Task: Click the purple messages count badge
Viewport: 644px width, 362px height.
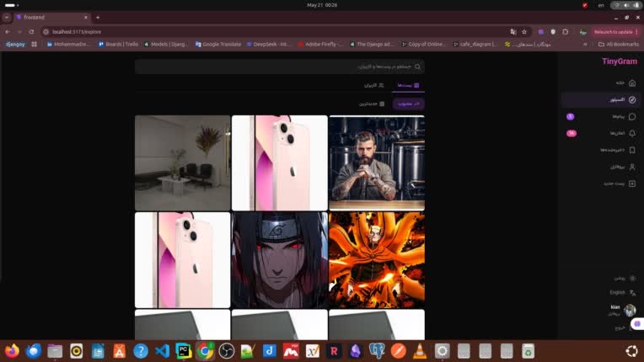Action: [570, 116]
